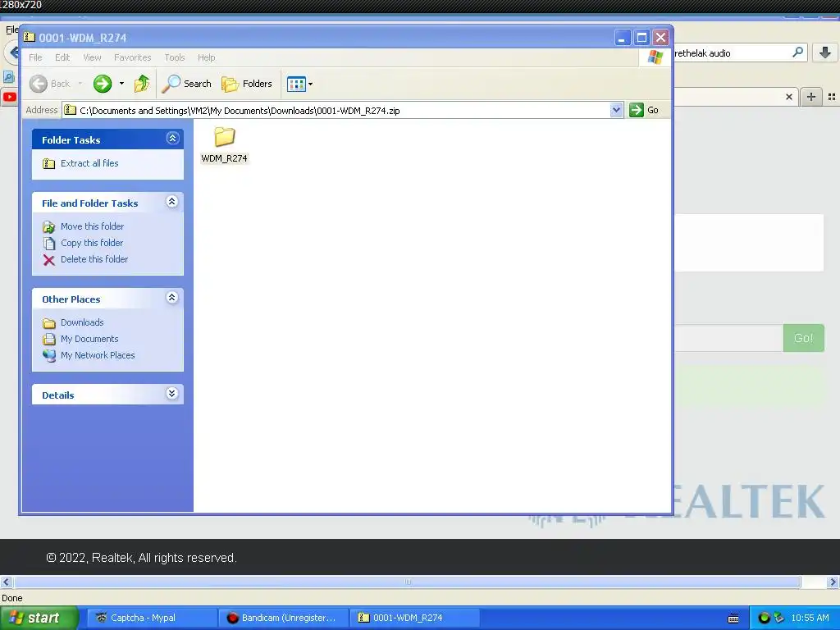840x630 pixels.
Task: Click the Move this folder link
Action: 92,226
